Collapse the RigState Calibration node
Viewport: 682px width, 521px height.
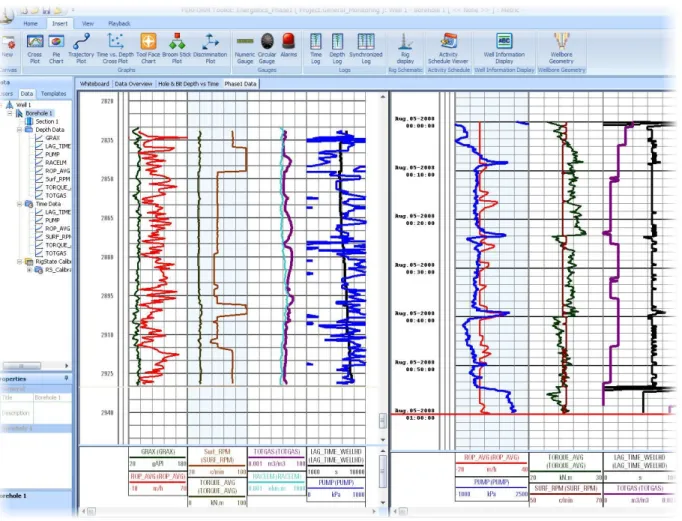coord(19,261)
